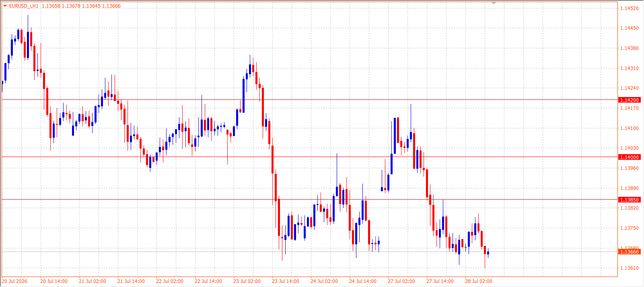This screenshot has height=287, width=644.
Task: Click the 1.14170 price axis label
Action: click(x=629, y=108)
